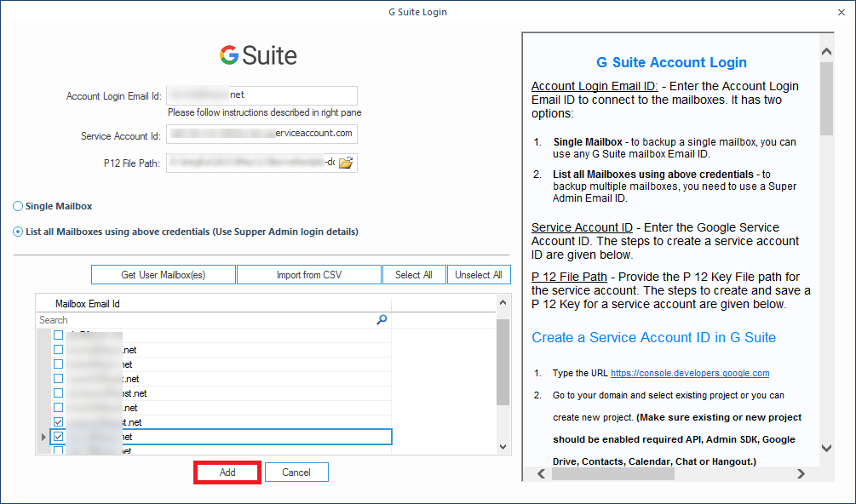Click Unselect All mailboxes button

click(479, 275)
